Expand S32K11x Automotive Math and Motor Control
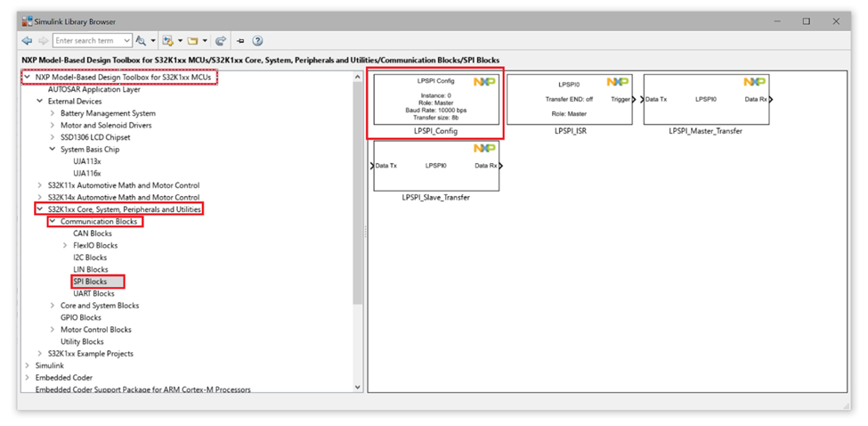The image size is (868, 426). pyautogui.click(x=39, y=185)
